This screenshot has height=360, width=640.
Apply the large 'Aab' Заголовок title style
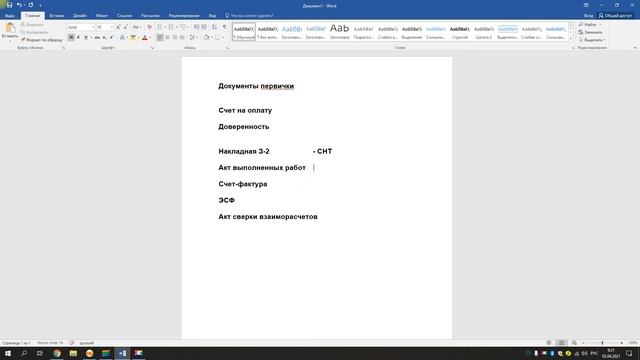tap(340, 31)
